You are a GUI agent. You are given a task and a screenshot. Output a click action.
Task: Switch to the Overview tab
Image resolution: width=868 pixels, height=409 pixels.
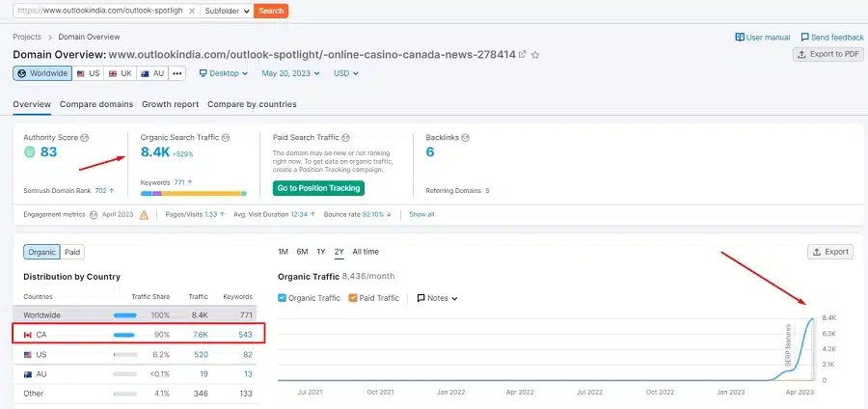(32, 104)
